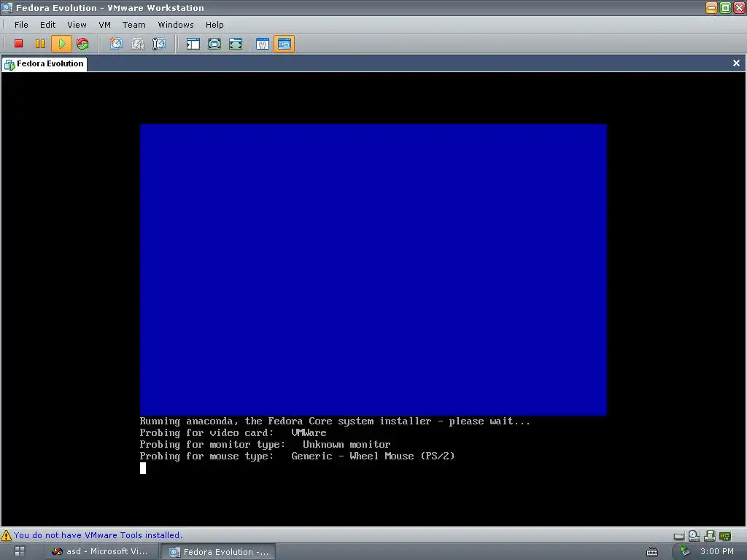Click the floppy drive device status icon
This screenshot has width=747, height=560.
[709, 536]
